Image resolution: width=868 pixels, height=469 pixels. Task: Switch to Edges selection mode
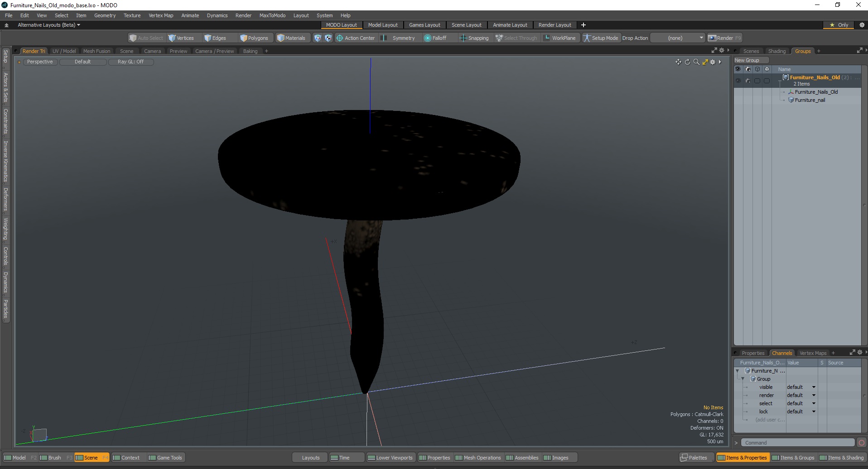pyautogui.click(x=215, y=38)
